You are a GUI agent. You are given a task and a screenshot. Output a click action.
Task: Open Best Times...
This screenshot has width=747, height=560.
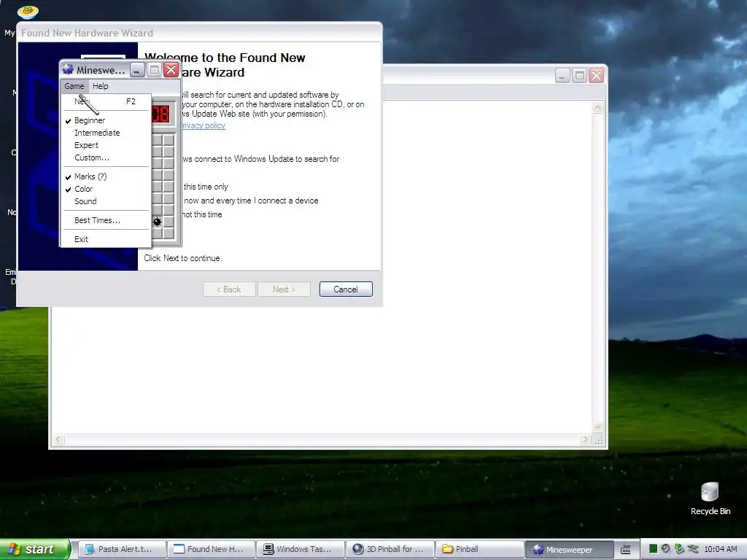pyautogui.click(x=106, y=220)
